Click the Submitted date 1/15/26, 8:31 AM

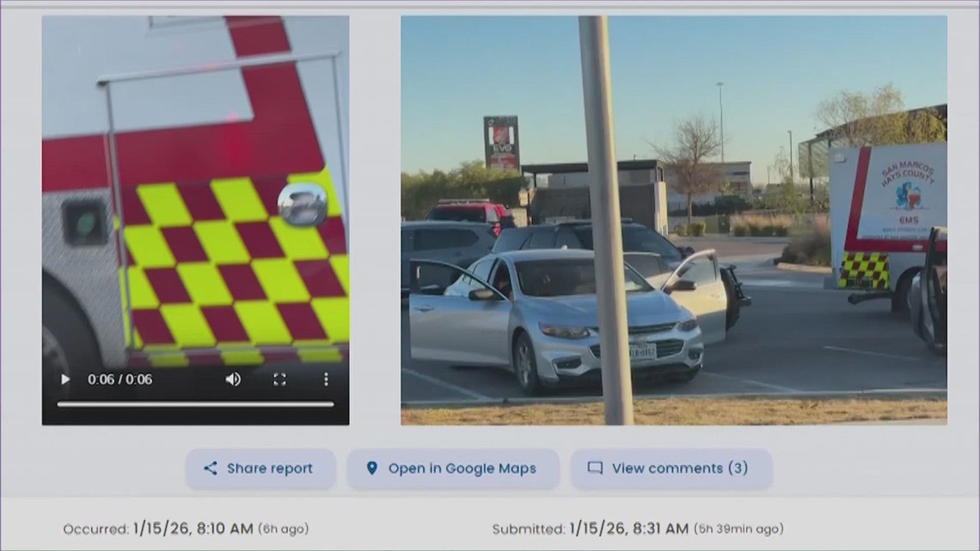click(x=628, y=529)
